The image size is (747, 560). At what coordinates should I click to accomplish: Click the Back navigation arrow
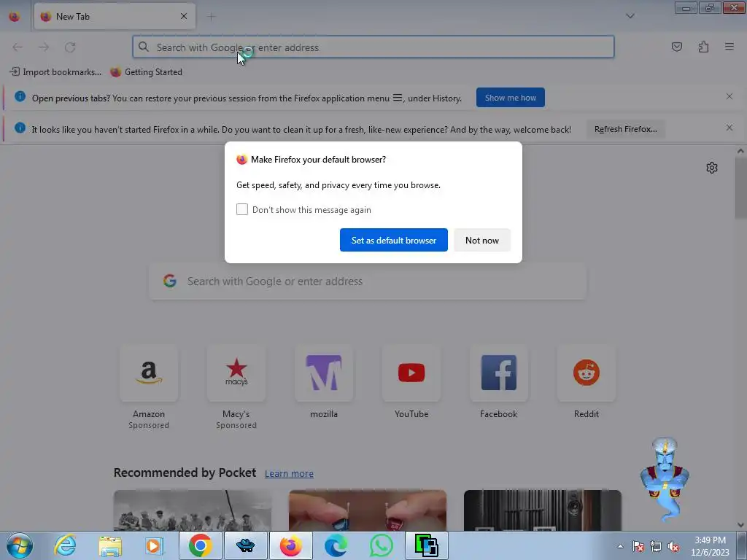click(x=18, y=47)
